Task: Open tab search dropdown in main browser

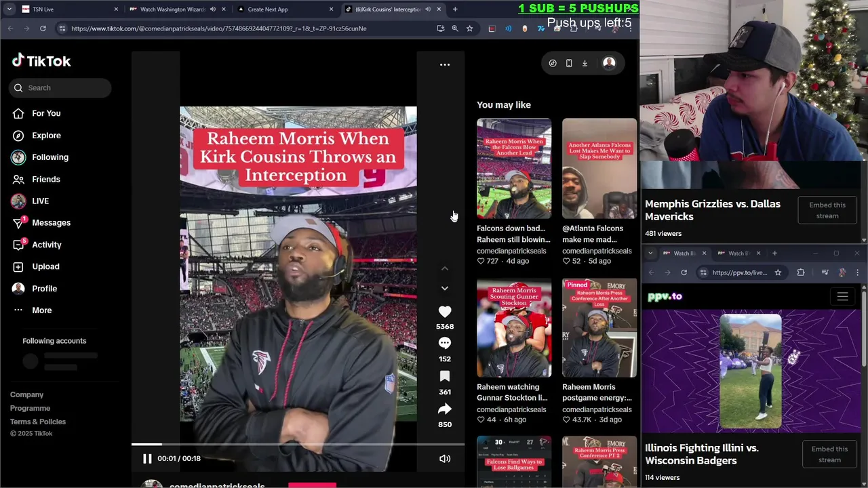Action: click(9, 9)
